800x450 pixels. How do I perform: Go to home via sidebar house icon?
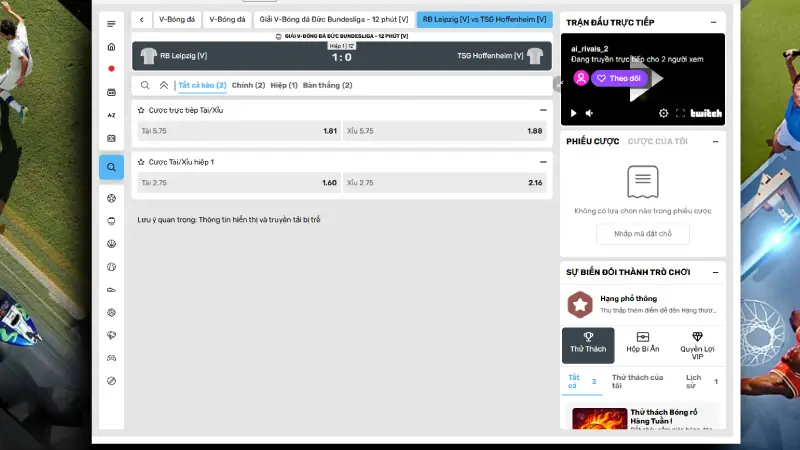click(x=111, y=47)
